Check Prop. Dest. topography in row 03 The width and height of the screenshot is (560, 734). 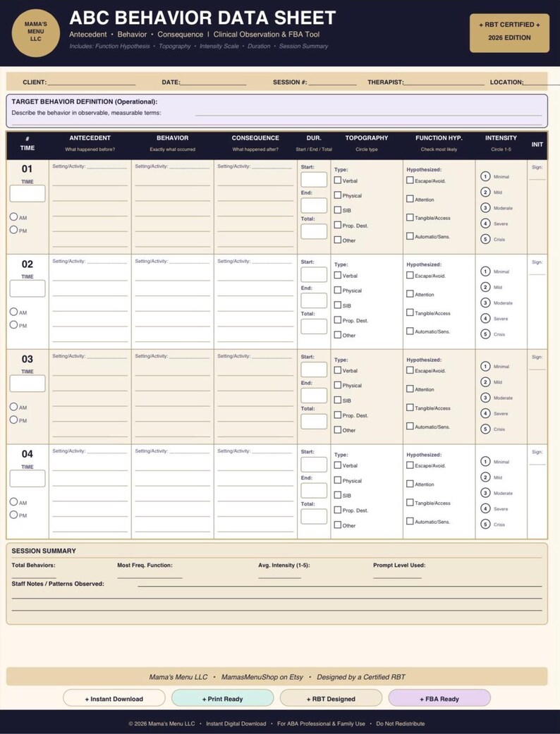(x=338, y=415)
